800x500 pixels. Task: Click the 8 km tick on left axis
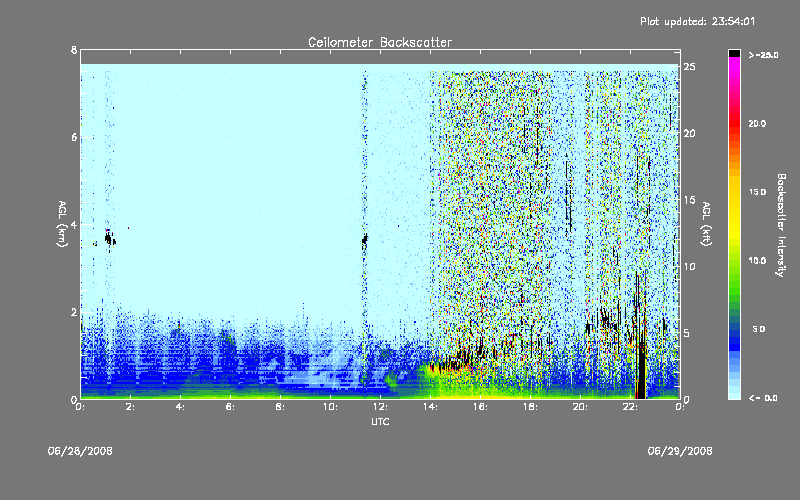coord(74,50)
